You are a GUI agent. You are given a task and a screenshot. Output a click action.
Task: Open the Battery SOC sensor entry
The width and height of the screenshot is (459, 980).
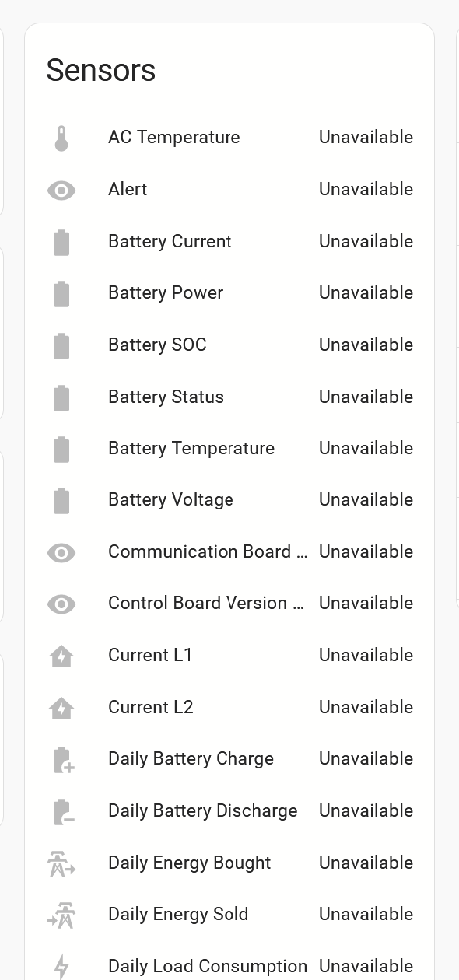coord(230,345)
